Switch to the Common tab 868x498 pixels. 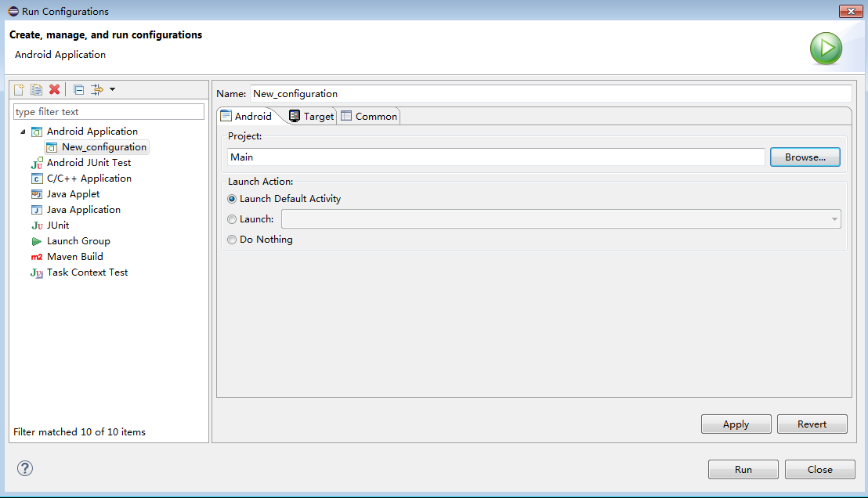coord(369,116)
